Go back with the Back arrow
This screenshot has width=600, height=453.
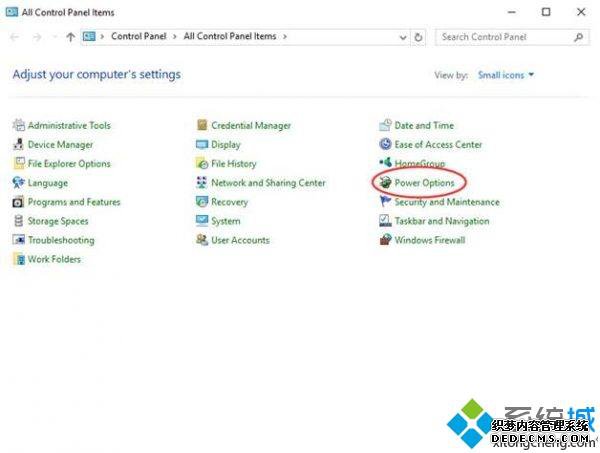[15, 37]
